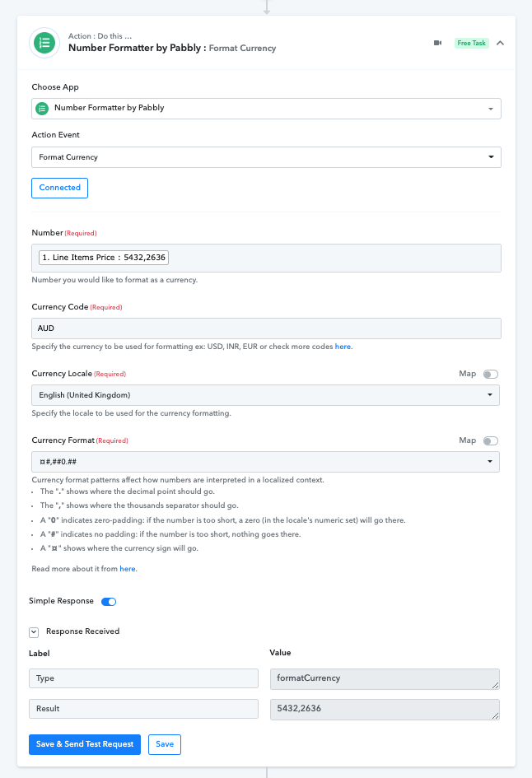Open 'Read more' here link
Image resolution: width=532 pixels, height=778 pixels.
128,569
